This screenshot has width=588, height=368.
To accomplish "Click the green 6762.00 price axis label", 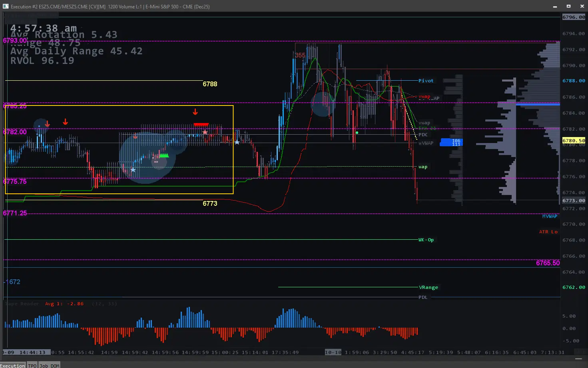I will coord(574,287).
